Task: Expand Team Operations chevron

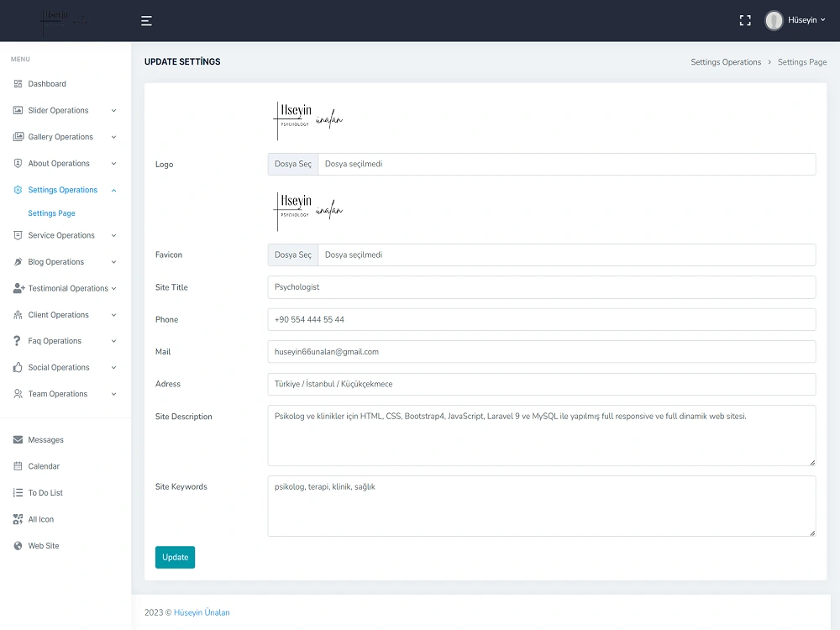Action: 113,394
